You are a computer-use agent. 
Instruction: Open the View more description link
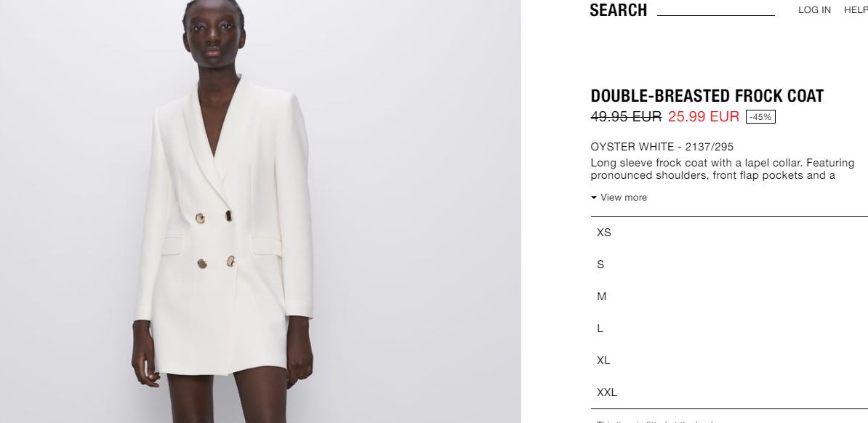coord(619,198)
